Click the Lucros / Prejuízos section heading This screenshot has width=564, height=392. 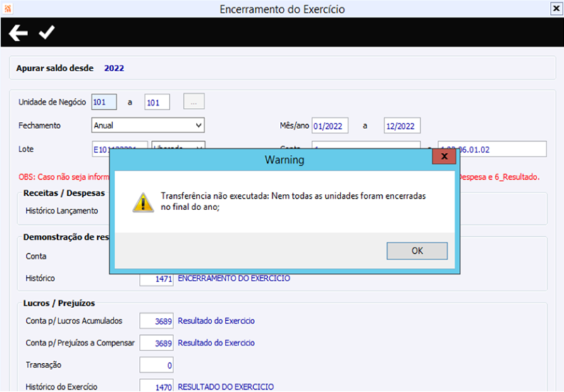tap(59, 303)
